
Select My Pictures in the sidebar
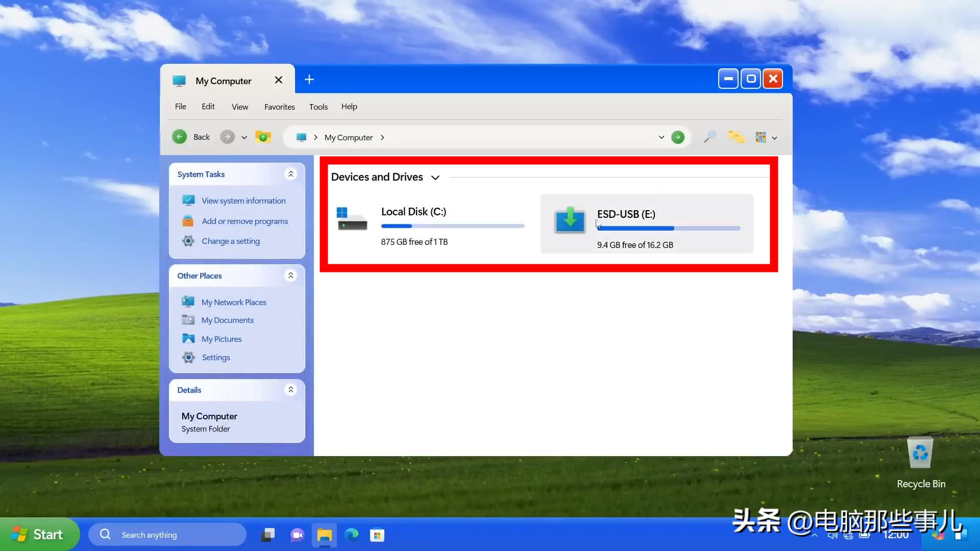pos(222,338)
